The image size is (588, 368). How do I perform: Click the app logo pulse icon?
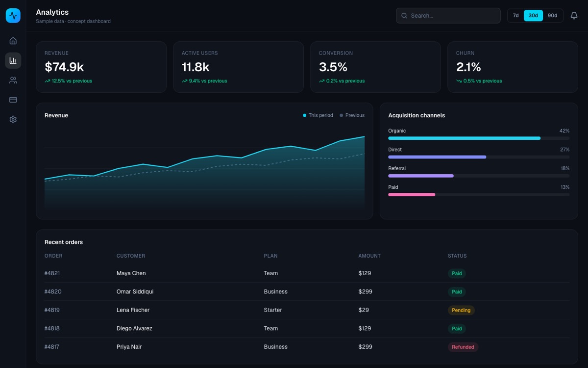pos(13,16)
